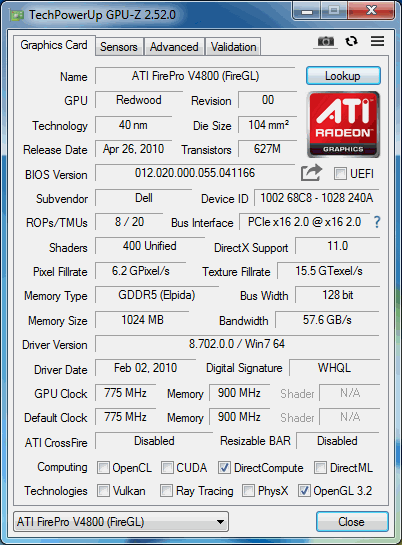402x545 pixels.
Task: Open the Validation tab
Action: pos(233,47)
